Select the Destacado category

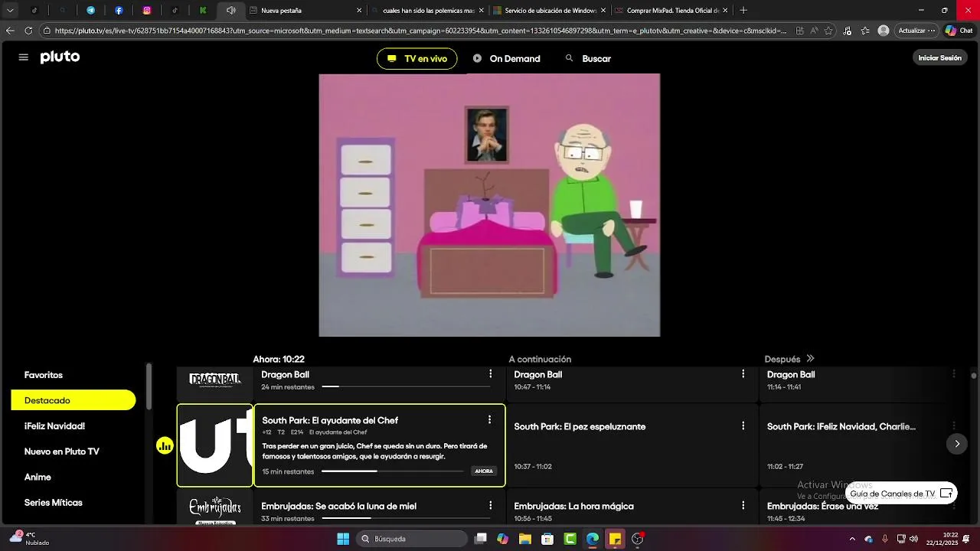click(73, 400)
